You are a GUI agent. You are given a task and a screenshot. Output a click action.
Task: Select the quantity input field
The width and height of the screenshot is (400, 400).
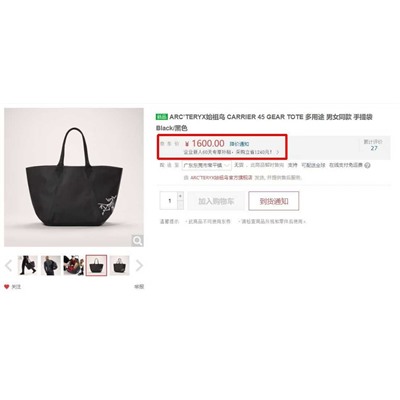tap(169, 201)
